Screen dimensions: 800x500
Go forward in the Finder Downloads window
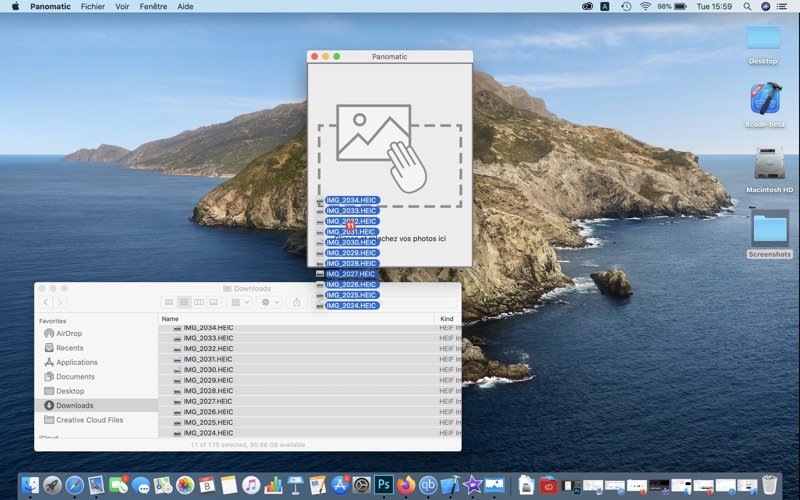coord(60,302)
